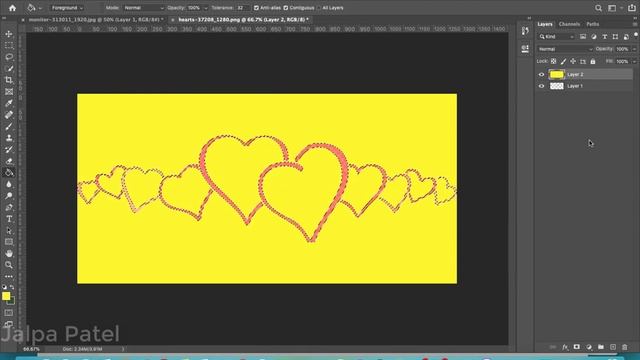Toggle lock transparent pixels
Image resolution: width=640 pixels, height=360 pixels.
[553, 61]
